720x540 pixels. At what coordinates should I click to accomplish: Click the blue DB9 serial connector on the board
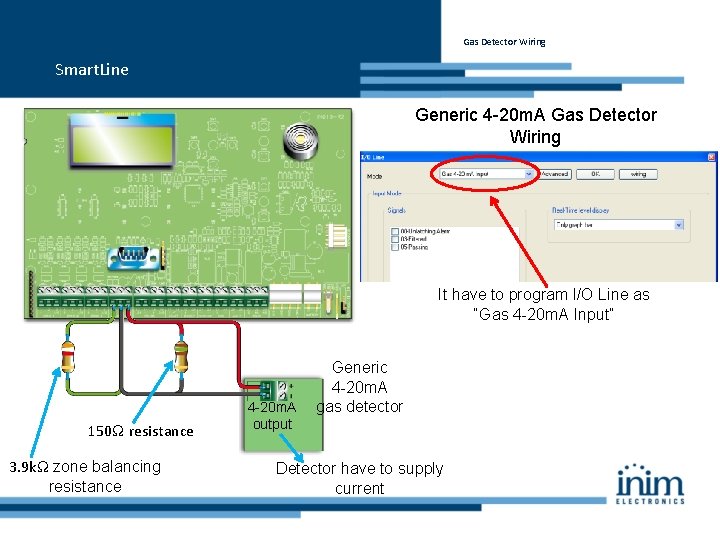pyautogui.click(x=133, y=257)
